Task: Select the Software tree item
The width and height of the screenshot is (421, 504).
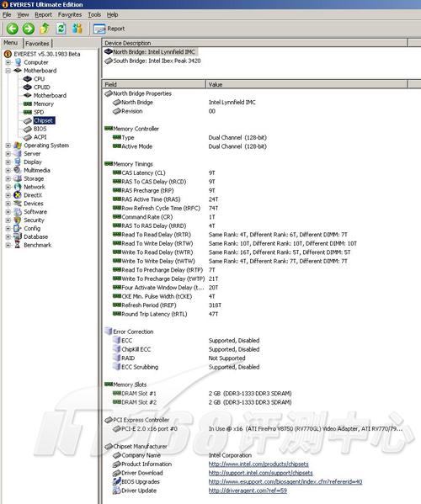Action: pyautogui.click(x=35, y=212)
